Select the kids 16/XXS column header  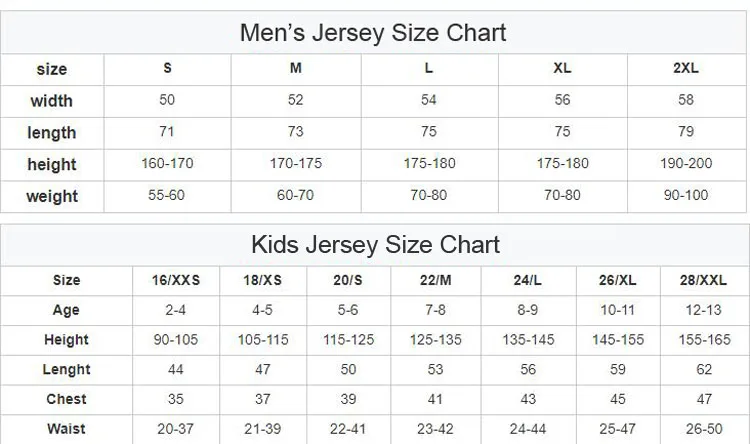(175, 281)
